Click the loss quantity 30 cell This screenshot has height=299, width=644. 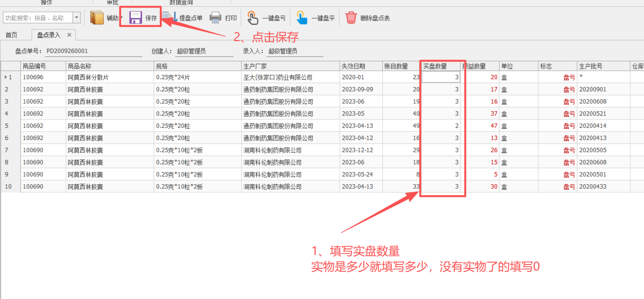[x=480, y=187]
